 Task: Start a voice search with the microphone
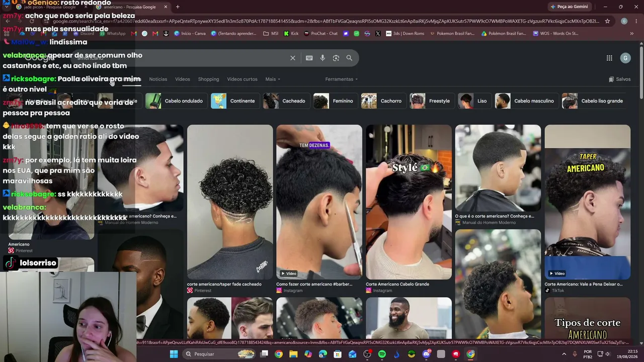coord(323,58)
